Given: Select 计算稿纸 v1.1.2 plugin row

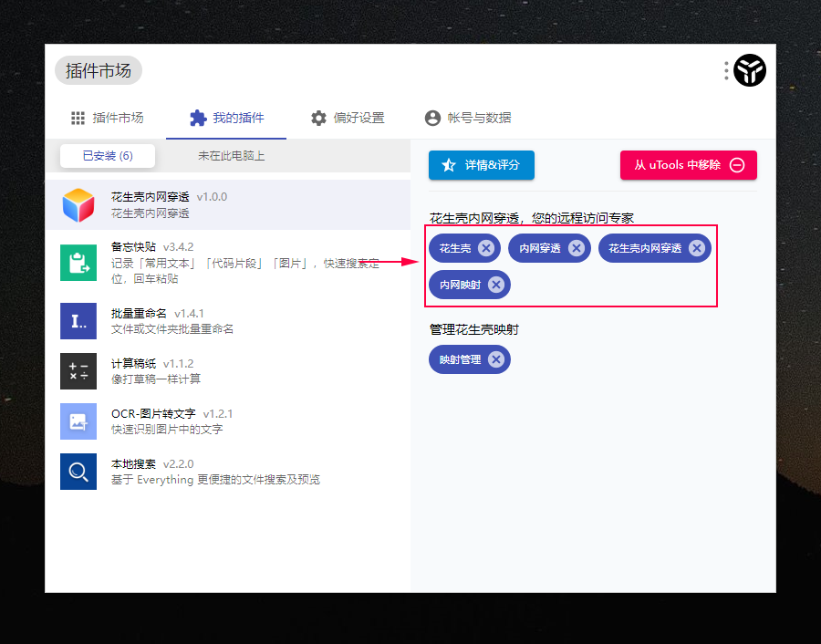Looking at the screenshot, I should 228,371.
